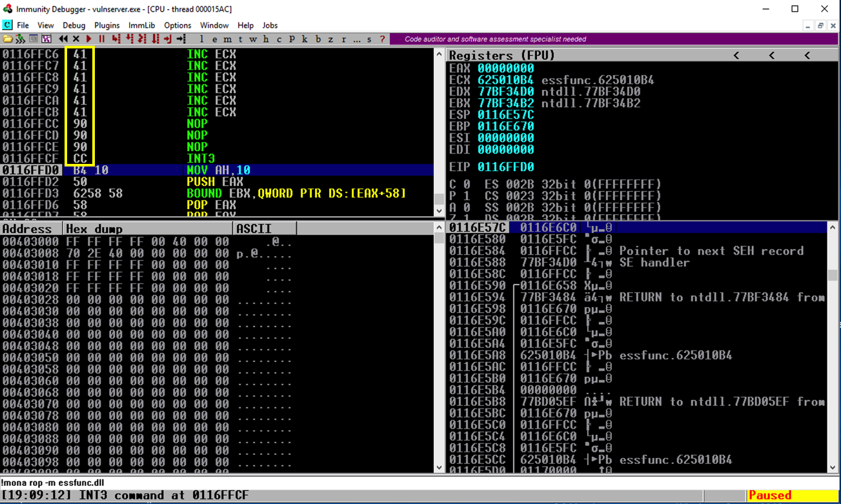Select the NOP at address 0116FFCC

(217, 123)
